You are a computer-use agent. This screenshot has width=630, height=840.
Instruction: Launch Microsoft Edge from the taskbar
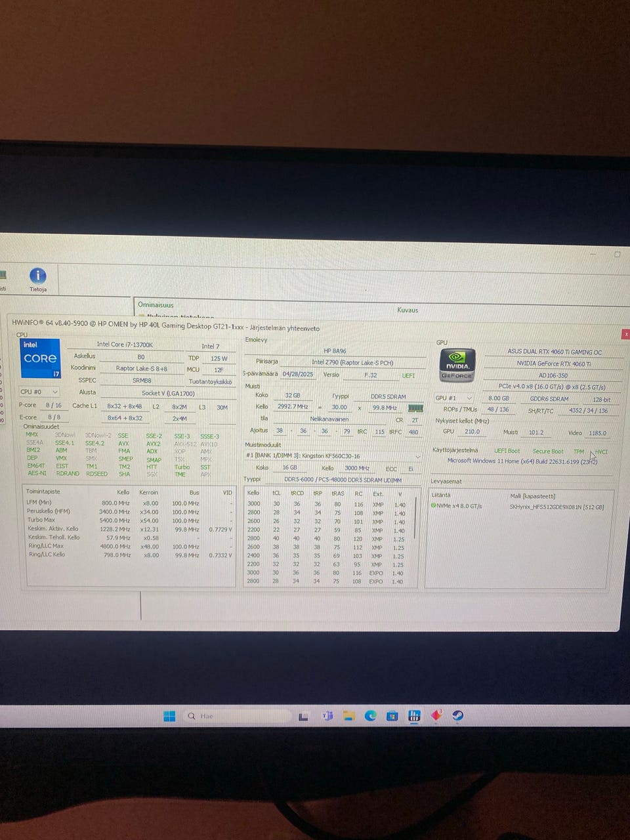click(x=371, y=716)
